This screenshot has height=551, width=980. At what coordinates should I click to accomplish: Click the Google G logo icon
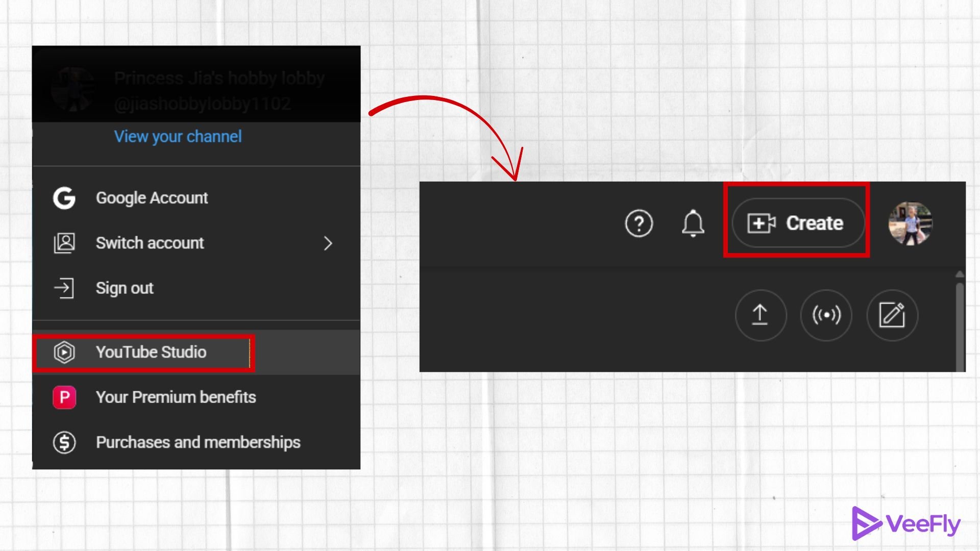64,198
